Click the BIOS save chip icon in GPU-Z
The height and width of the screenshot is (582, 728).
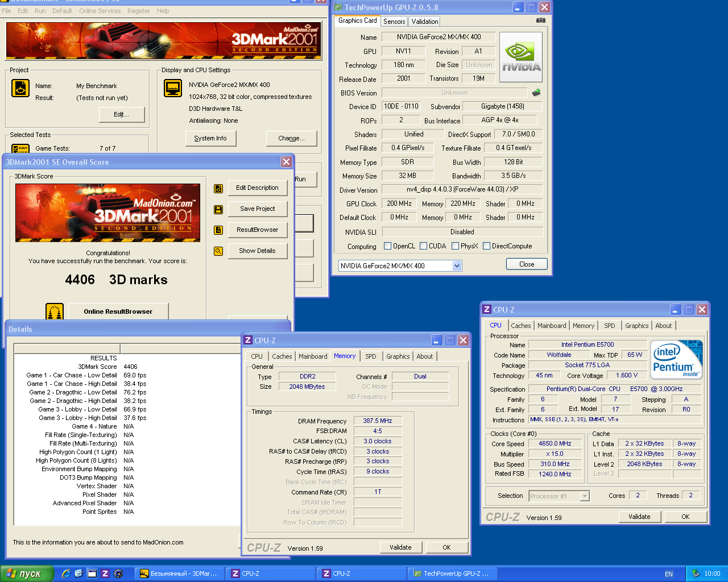(x=536, y=92)
